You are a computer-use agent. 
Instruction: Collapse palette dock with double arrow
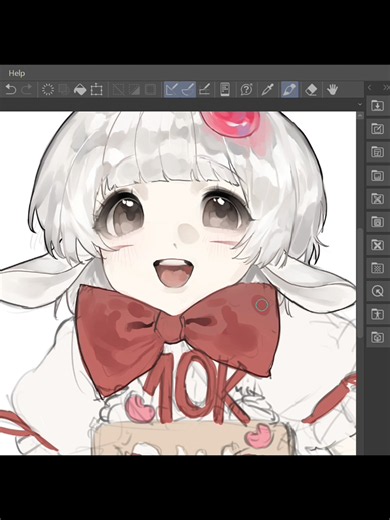pyautogui.click(x=386, y=87)
